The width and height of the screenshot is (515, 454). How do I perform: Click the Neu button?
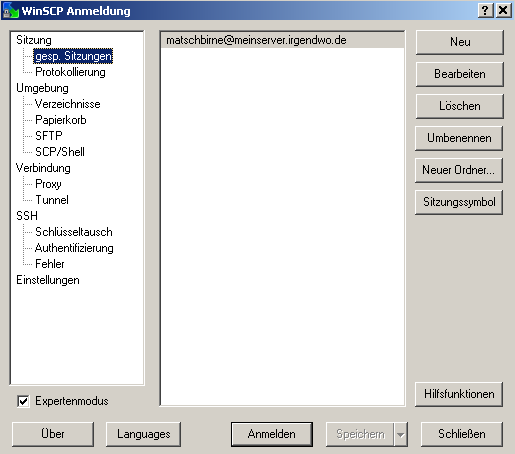tap(460, 42)
